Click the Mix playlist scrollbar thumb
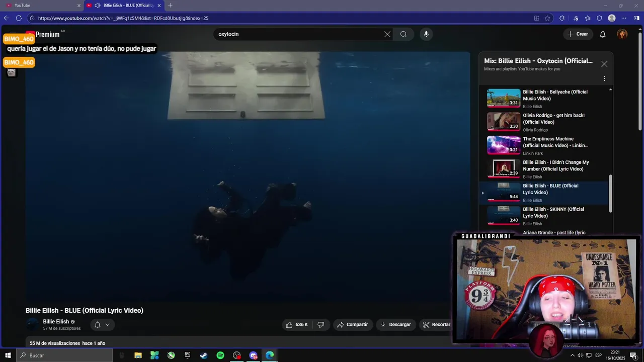Viewport: 644px width, 362px height. [x=611, y=194]
